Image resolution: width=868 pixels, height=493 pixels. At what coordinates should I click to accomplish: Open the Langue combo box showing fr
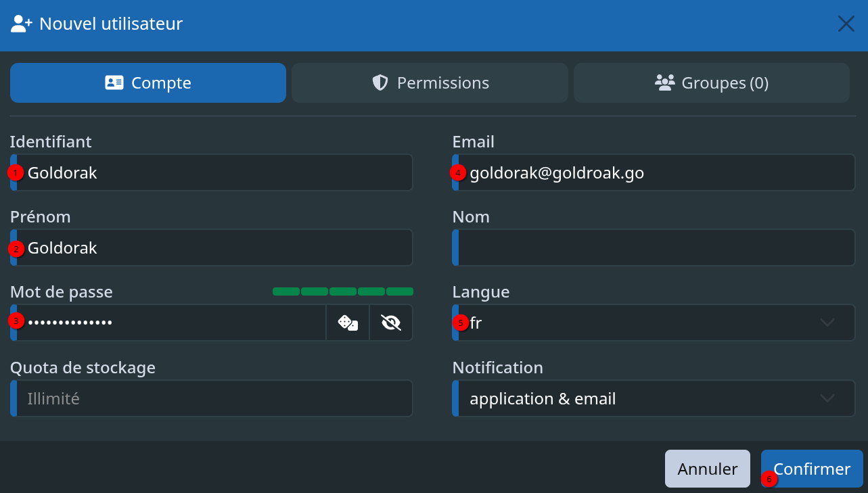click(x=654, y=323)
